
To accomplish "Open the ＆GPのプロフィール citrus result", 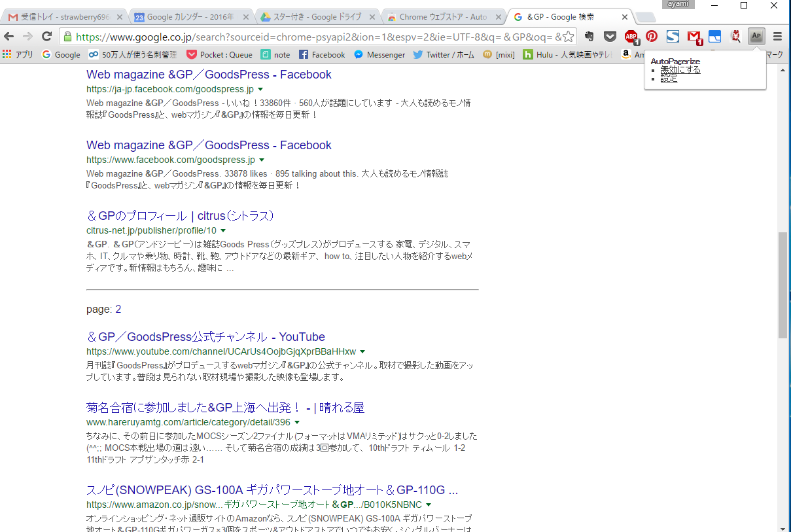I will pyautogui.click(x=180, y=216).
